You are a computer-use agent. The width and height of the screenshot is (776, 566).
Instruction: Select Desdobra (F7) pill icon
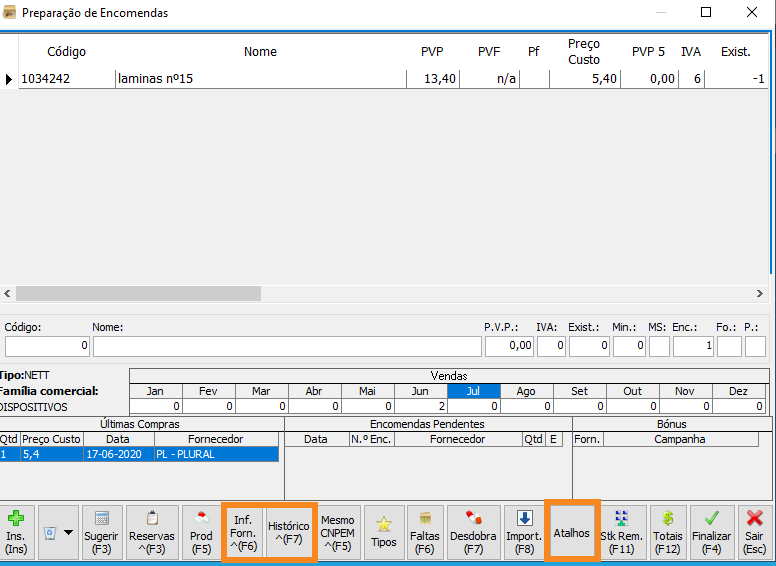[474, 532]
